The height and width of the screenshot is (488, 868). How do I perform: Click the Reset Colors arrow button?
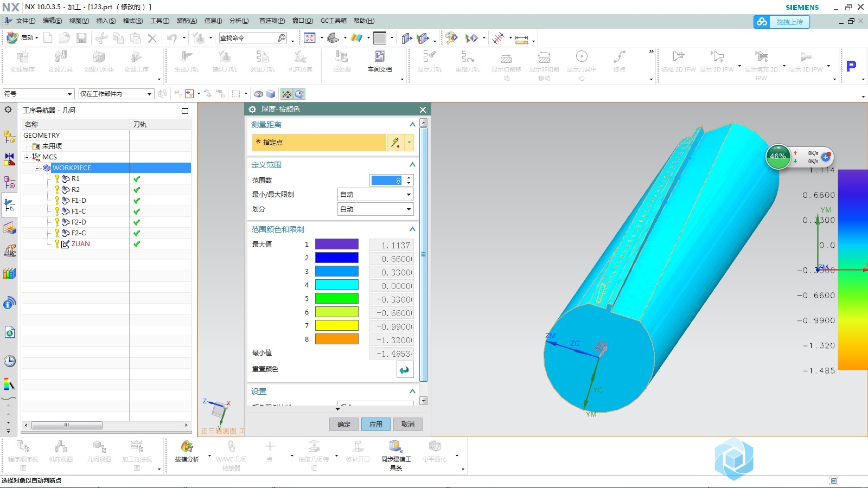tap(405, 370)
